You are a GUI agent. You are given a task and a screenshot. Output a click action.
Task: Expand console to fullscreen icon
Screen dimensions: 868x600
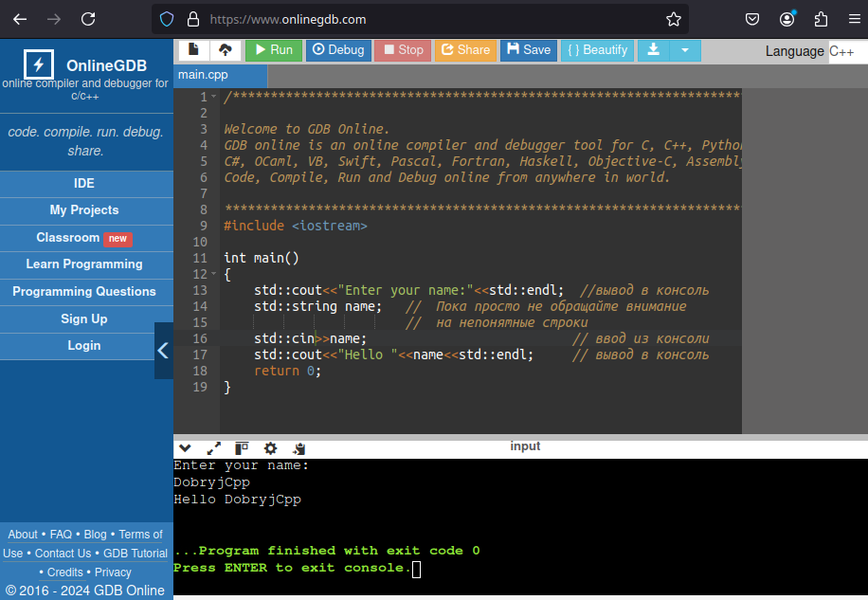(213, 447)
